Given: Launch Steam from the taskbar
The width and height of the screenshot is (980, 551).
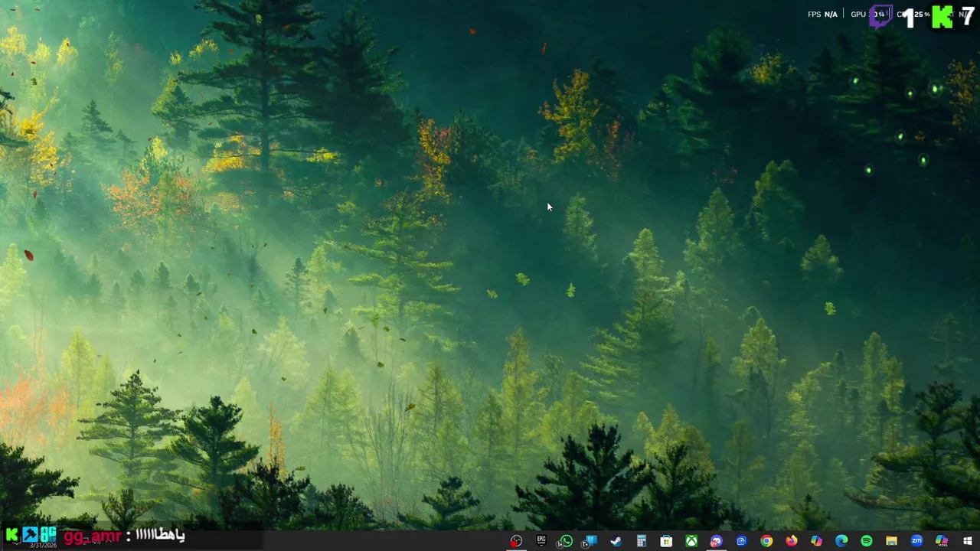Looking at the screenshot, I should [x=616, y=541].
